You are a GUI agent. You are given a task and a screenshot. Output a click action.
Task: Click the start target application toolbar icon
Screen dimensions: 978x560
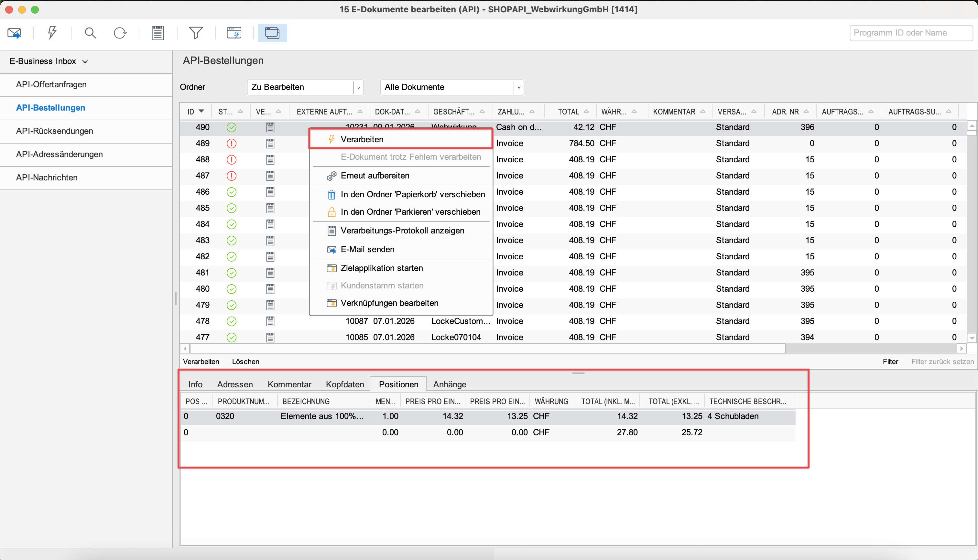tap(234, 33)
